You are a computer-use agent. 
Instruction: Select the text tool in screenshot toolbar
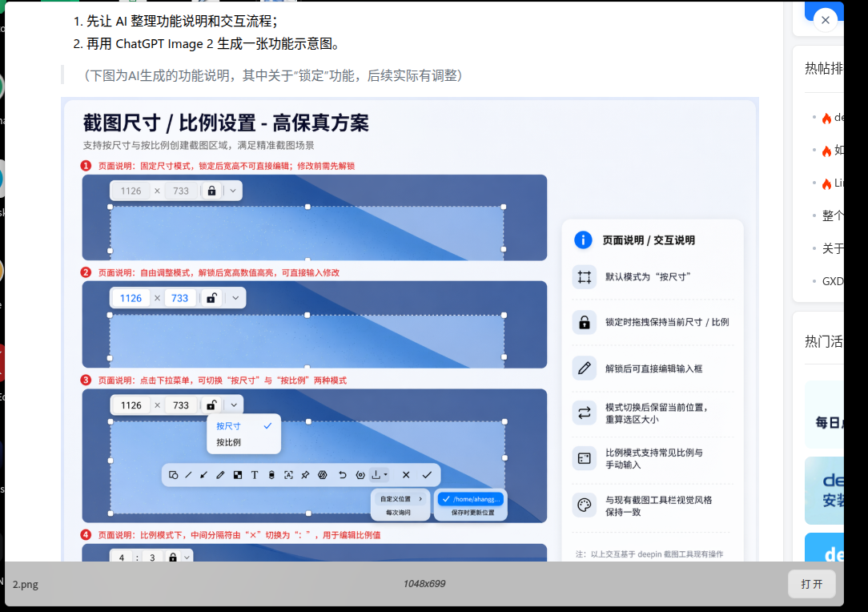pos(255,475)
